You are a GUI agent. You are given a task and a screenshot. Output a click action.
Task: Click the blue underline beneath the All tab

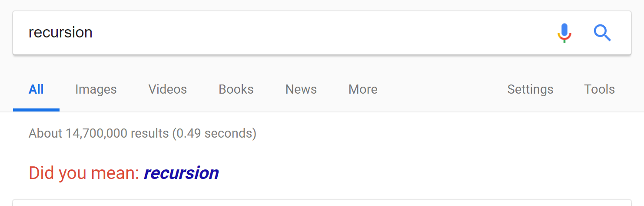click(36, 110)
